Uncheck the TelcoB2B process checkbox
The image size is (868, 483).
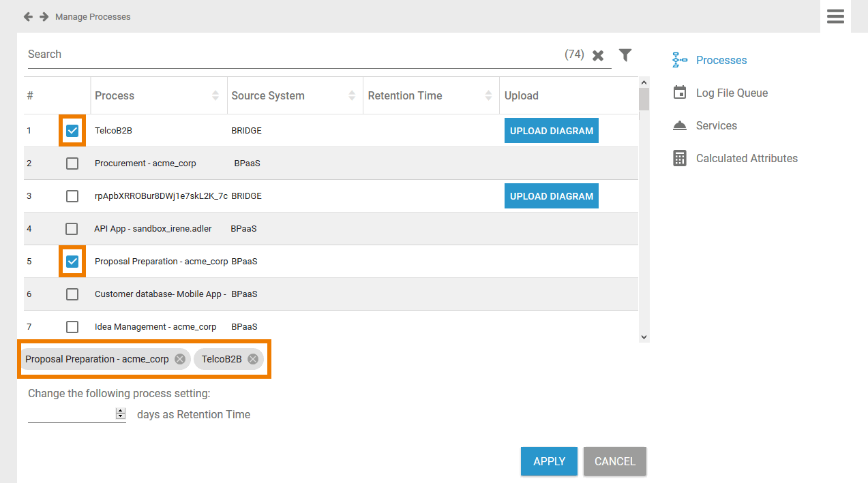(72, 131)
